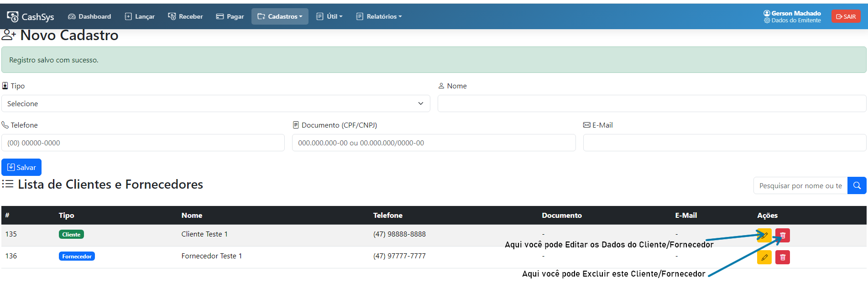868x293 pixels.
Task: Log out using the SAIR button
Action: click(846, 16)
